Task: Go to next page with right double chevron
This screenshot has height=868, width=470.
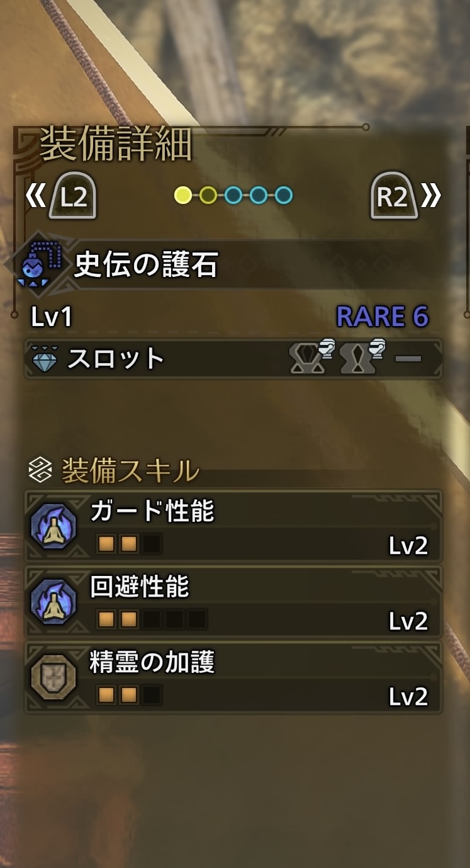Action: point(431,196)
